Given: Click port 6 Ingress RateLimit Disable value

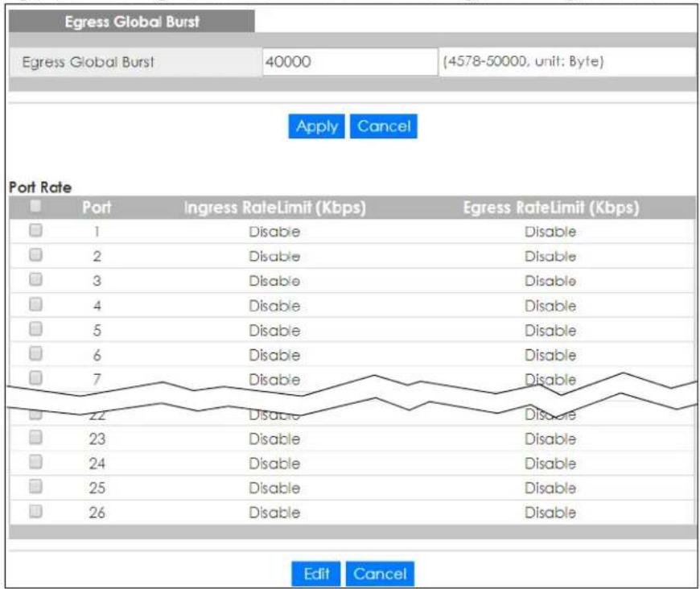Looking at the screenshot, I should [274, 355].
